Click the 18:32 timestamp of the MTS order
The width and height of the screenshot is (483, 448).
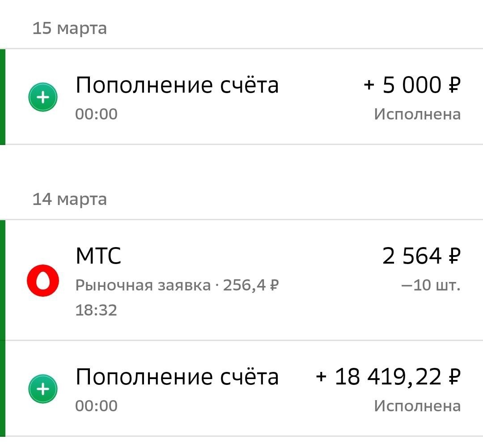(96, 310)
